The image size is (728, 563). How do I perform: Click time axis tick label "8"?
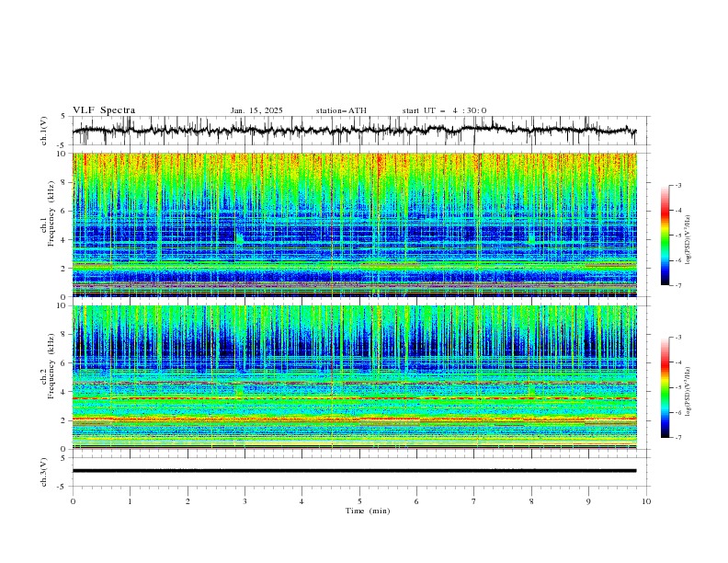(531, 501)
